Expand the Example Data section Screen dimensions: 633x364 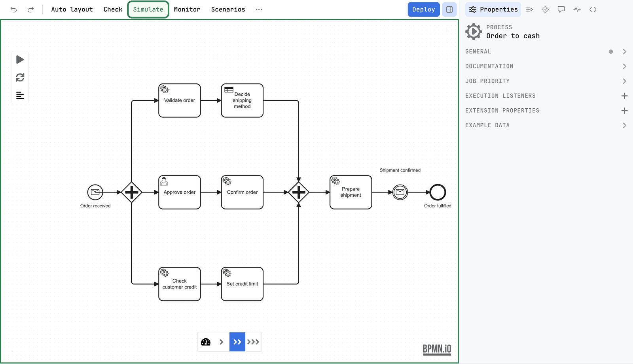point(546,125)
